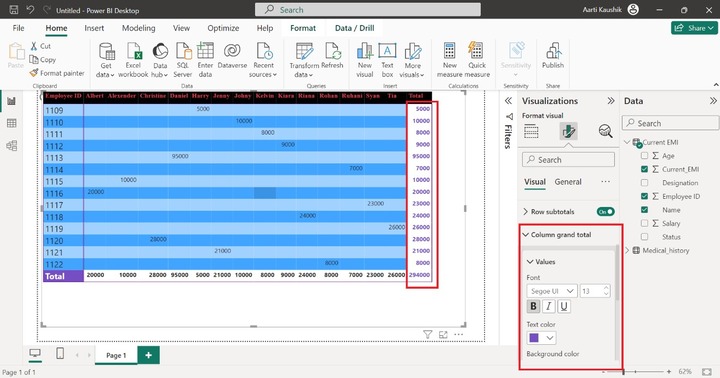Click the title bar Search box

pos(368,10)
